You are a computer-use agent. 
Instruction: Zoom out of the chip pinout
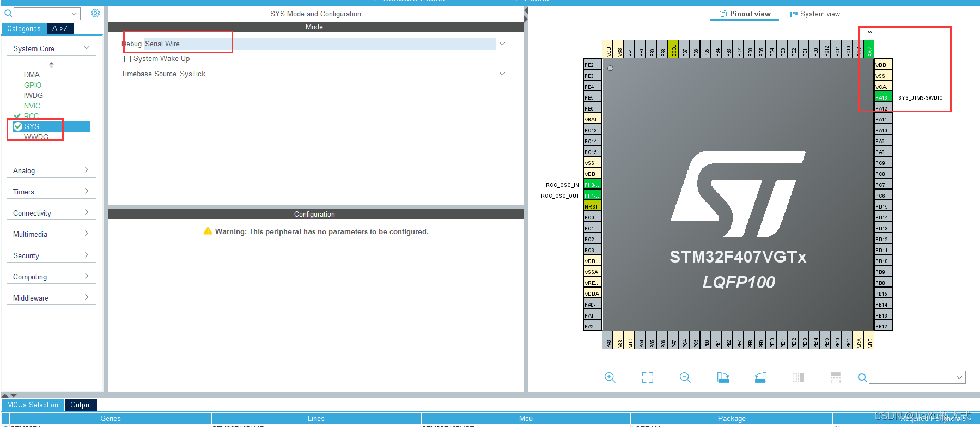coord(685,377)
